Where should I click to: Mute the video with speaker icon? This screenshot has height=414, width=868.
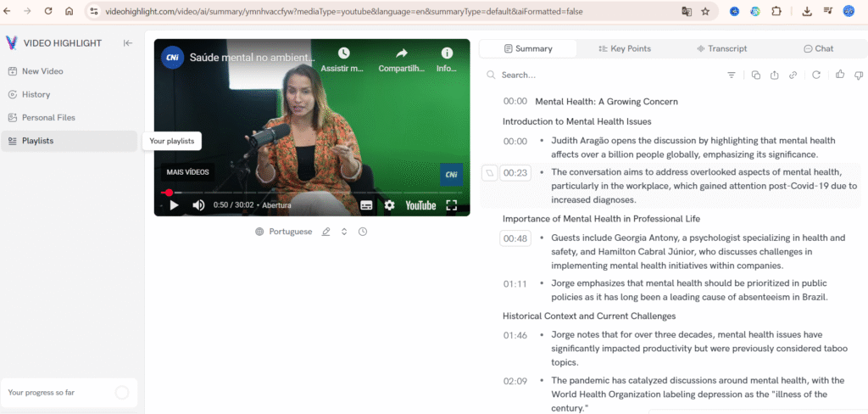click(198, 205)
